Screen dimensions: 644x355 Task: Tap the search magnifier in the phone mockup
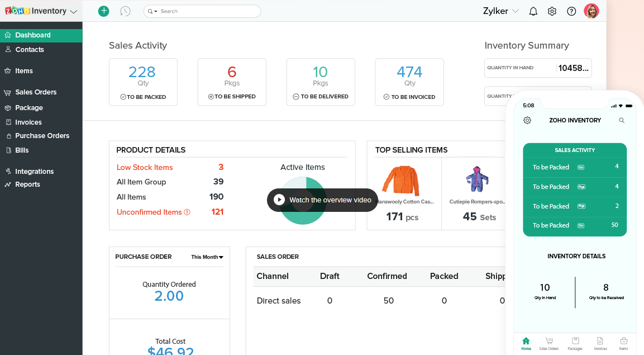pos(622,120)
